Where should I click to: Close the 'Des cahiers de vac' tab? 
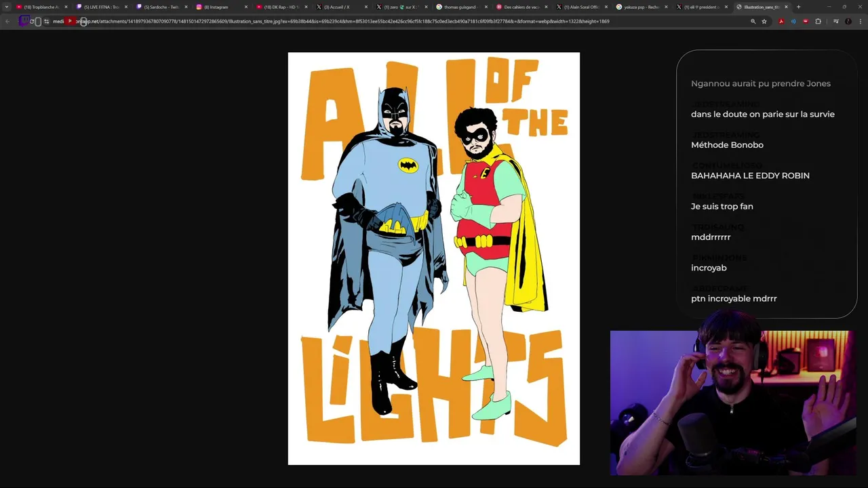[546, 7]
